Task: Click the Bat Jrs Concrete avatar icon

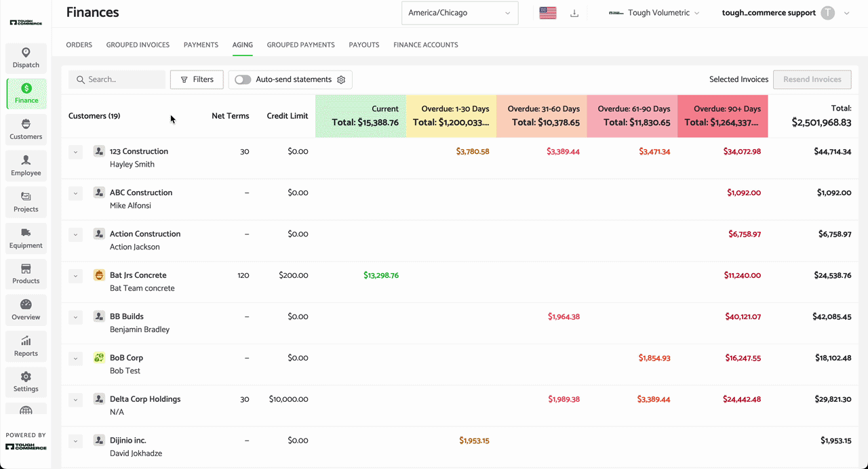Action: (x=99, y=275)
